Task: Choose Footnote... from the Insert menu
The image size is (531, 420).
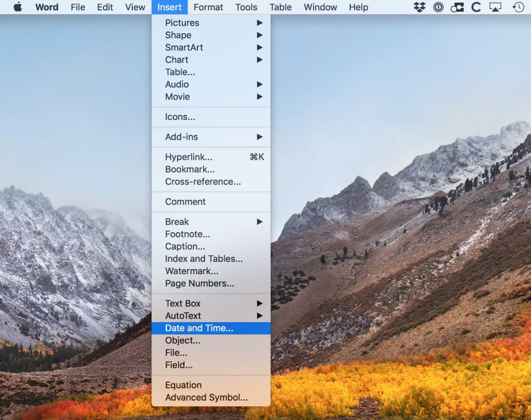Action: [211, 234]
